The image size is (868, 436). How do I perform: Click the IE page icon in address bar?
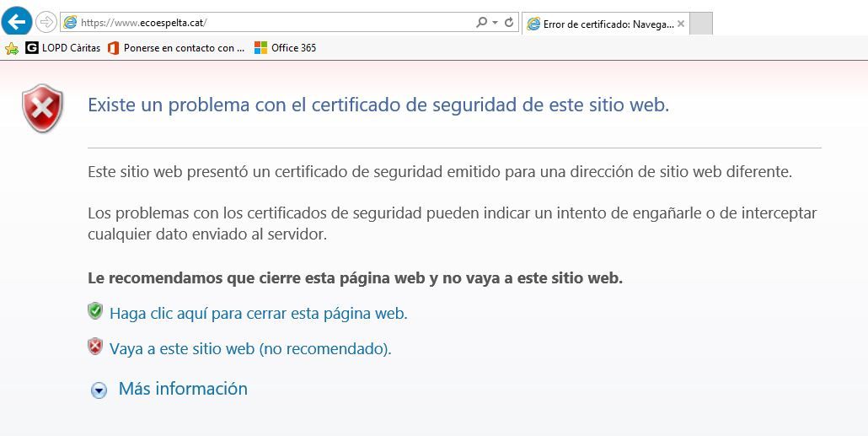pos(70,23)
